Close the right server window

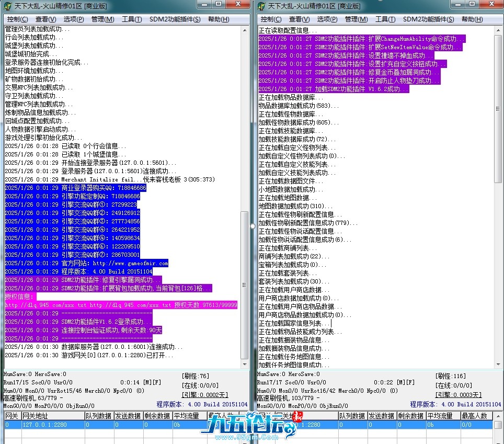[492, 4]
